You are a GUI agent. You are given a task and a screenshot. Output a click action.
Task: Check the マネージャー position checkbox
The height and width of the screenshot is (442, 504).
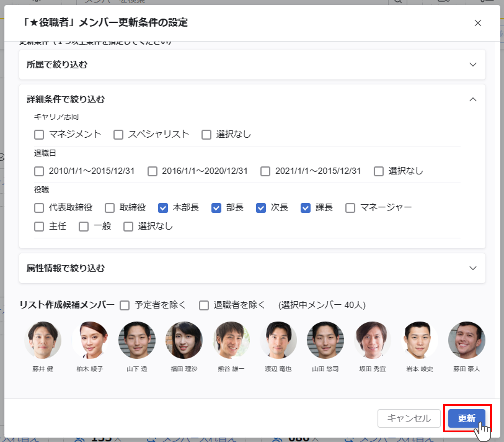[350, 208]
